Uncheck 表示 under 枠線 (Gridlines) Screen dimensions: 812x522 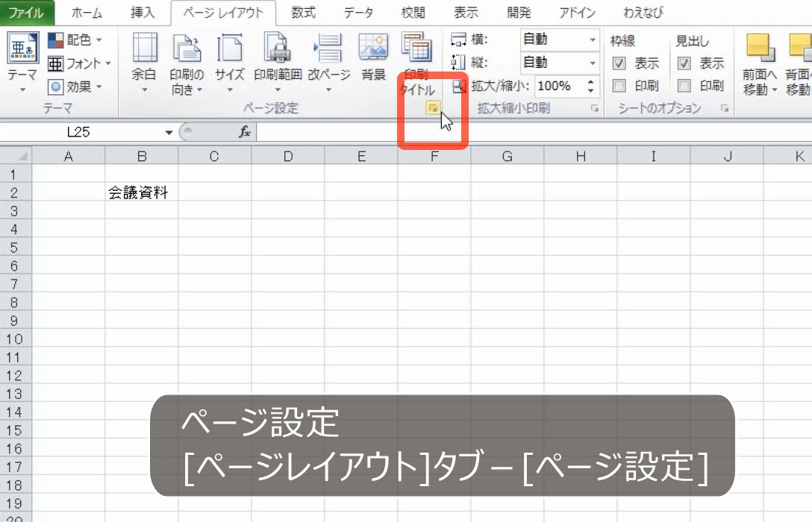coord(619,63)
